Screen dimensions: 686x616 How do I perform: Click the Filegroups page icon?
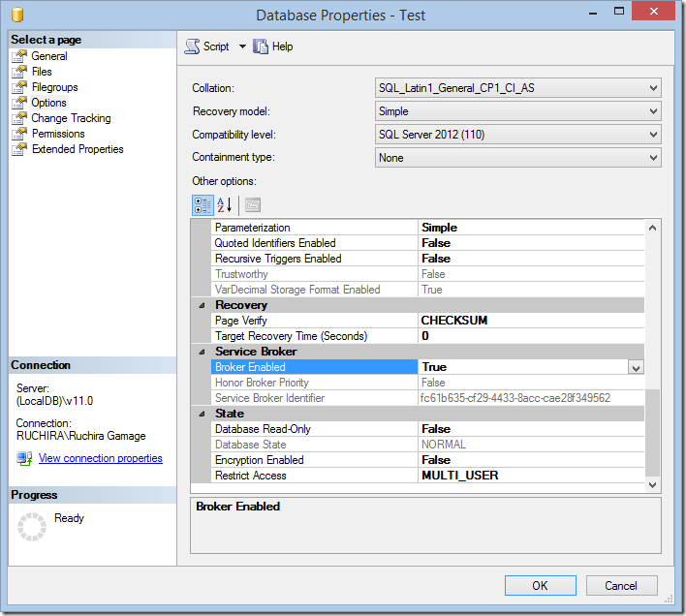(x=19, y=87)
